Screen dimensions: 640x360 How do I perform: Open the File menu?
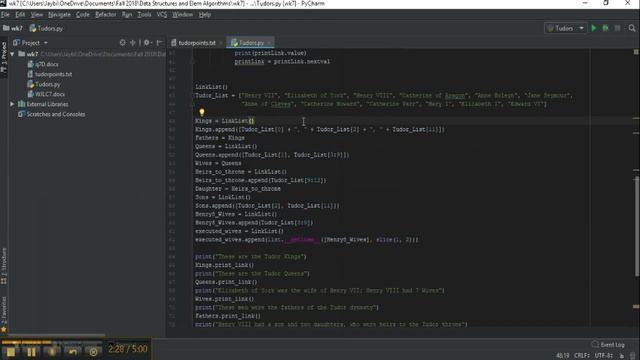click(5, 14)
